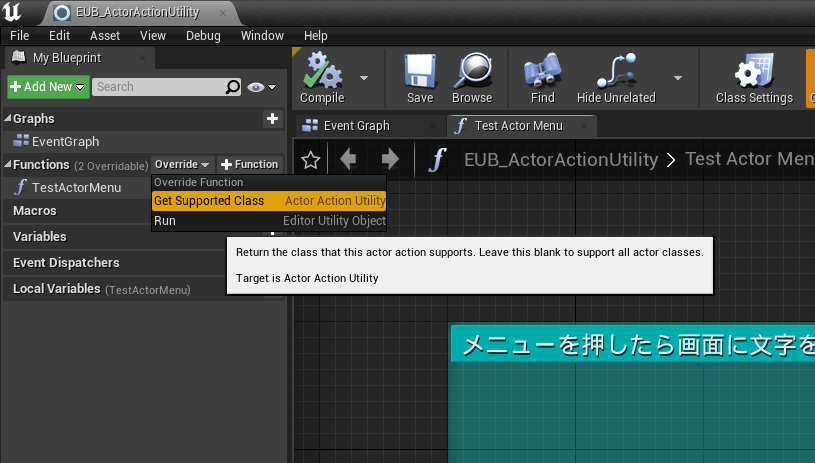Select the EventGraph item

point(65,141)
